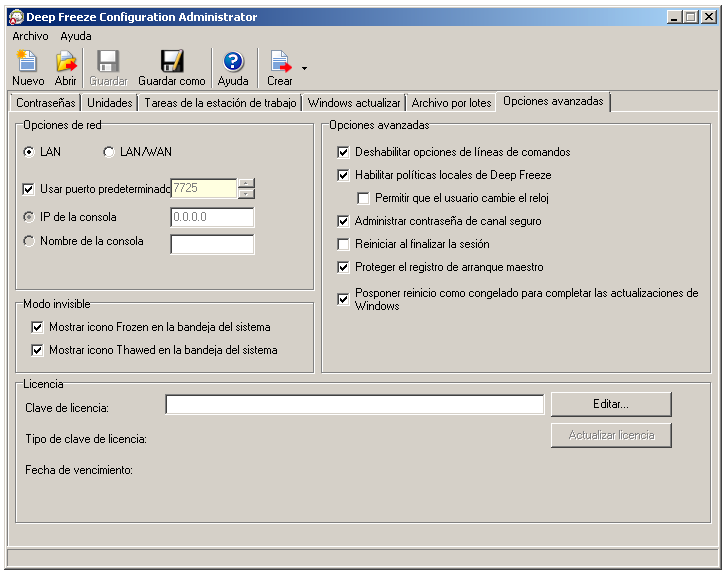
Task: Minimize the Configuration Administrator window
Action: click(674, 17)
